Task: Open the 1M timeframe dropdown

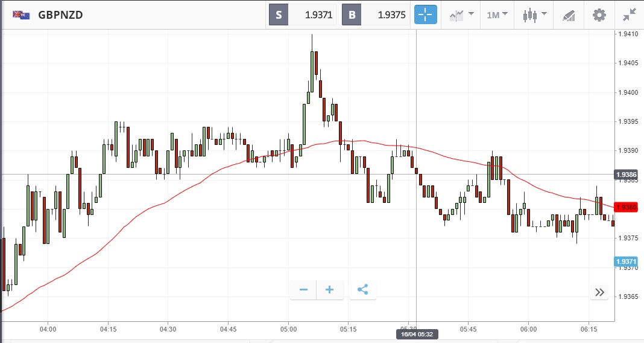Action: pyautogui.click(x=497, y=15)
